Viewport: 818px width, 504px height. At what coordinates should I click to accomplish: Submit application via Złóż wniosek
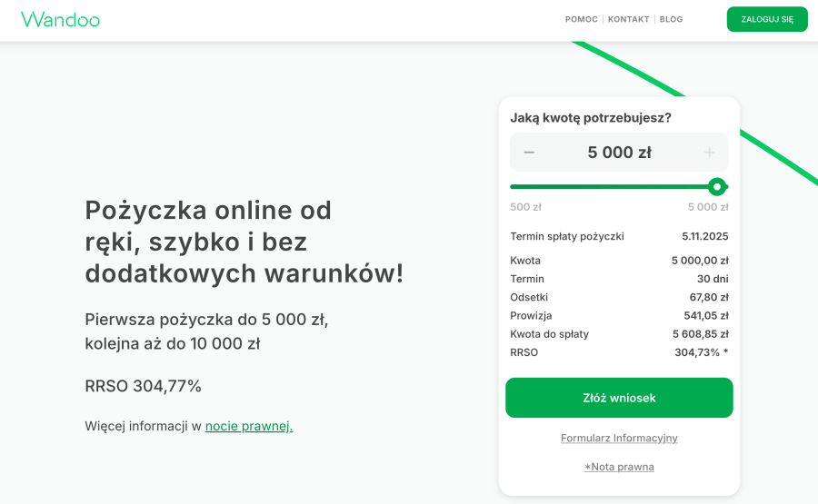(619, 398)
